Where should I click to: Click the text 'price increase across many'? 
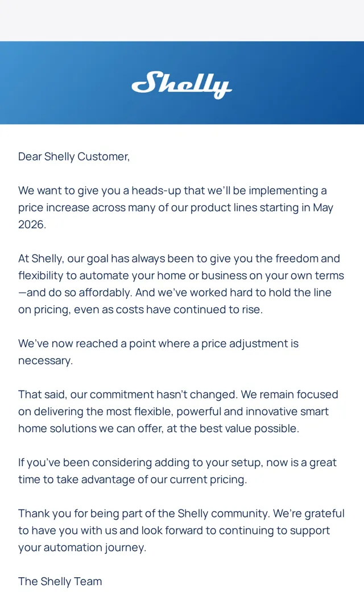(x=87, y=208)
